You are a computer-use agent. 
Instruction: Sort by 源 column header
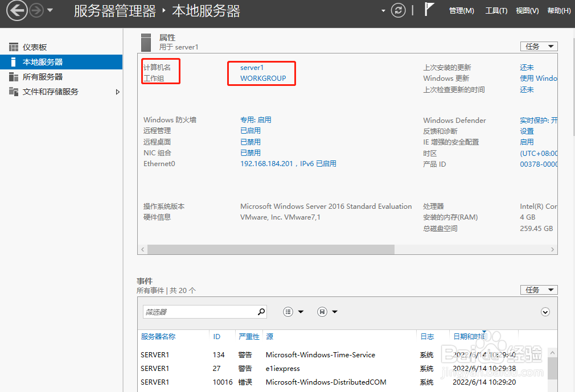(x=269, y=337)
